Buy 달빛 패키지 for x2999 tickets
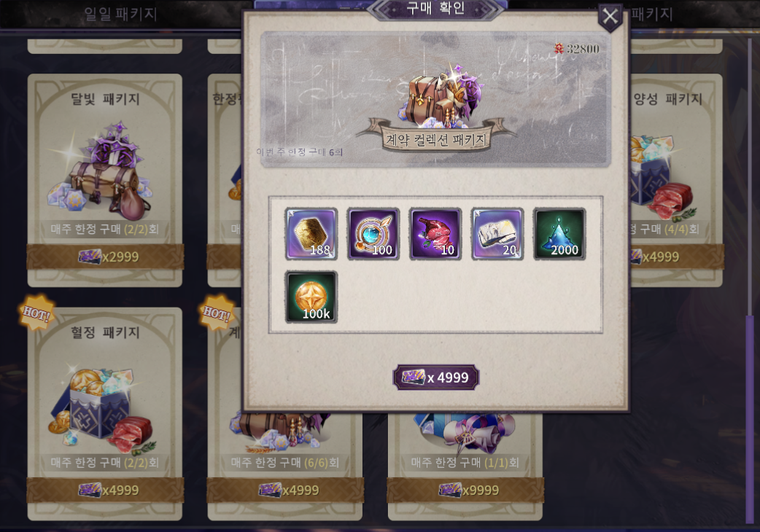Image resolution: width=760 pixels, height=532 pixels. pos(105,257)
